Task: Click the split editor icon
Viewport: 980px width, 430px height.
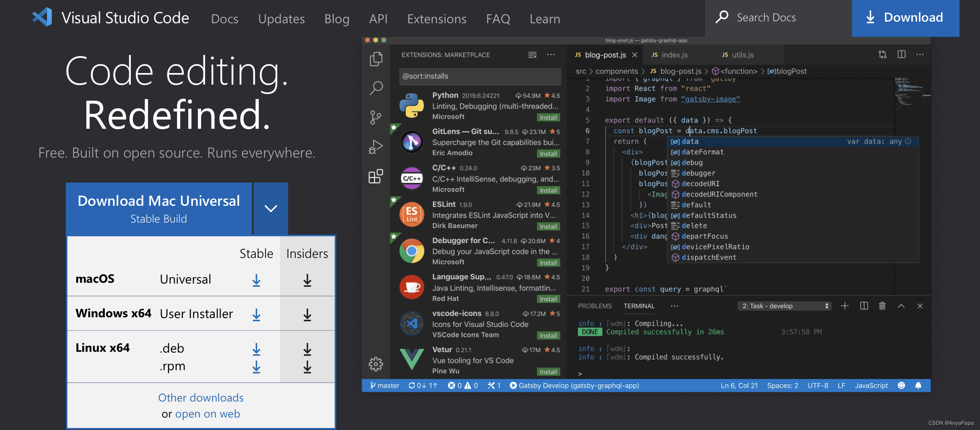Action: click(x=901, y=54)
